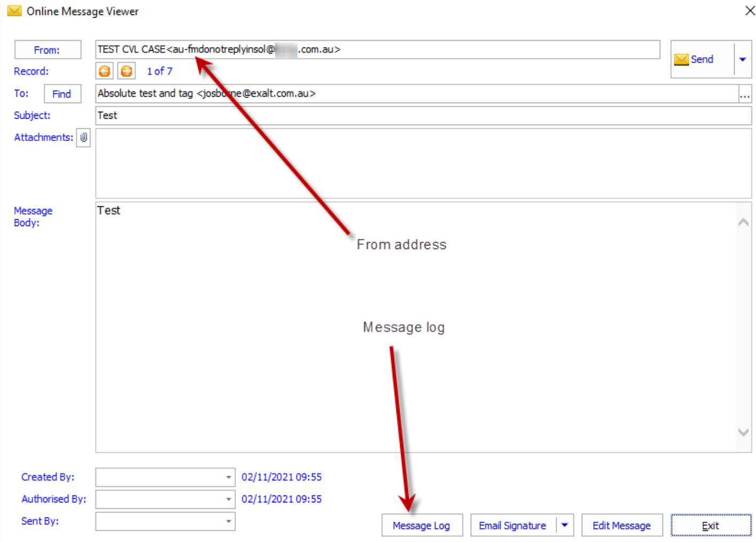
Task: Open the Message Log
Action: pyautogui.click(x=422, y=525)
